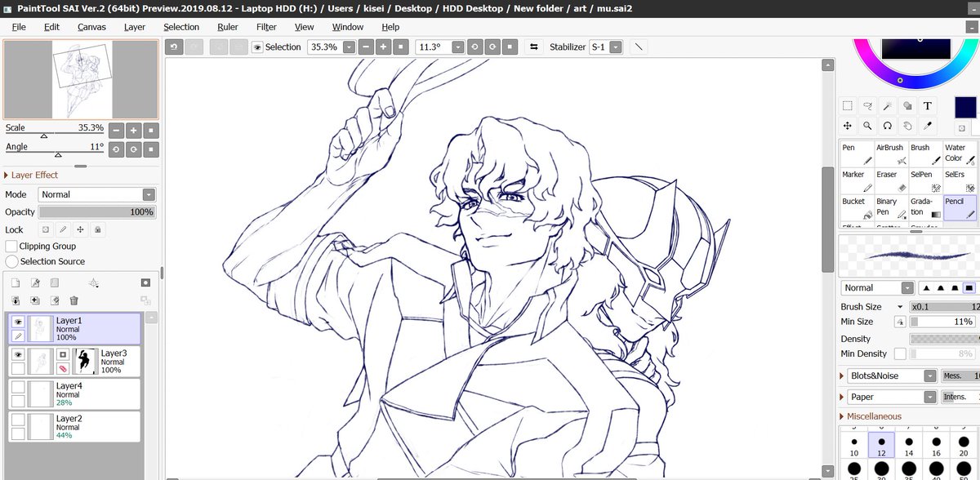The image size is (980, 480).
Task: Open the zoom 35.3% dropdown
Action: 350,47
